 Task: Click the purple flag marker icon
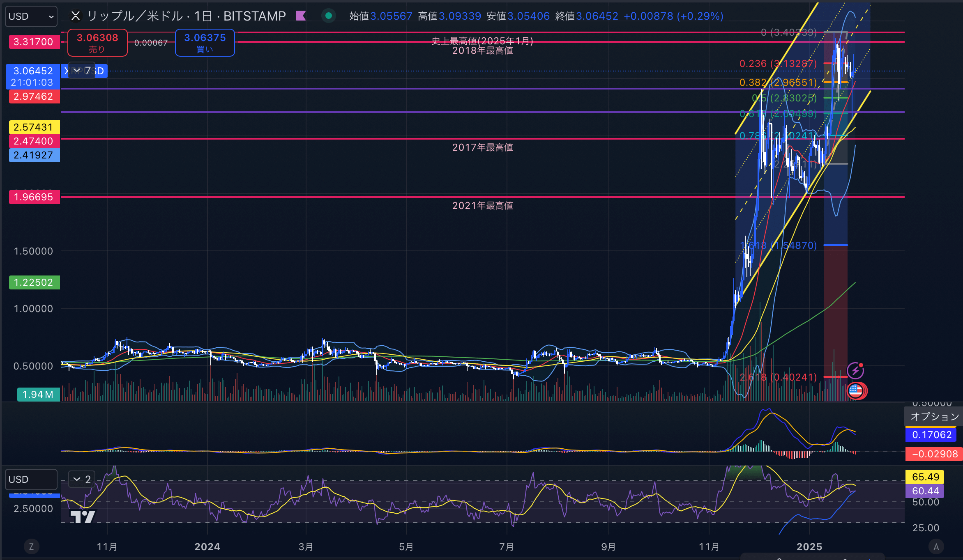pyautogui.click(x=301, y=16)
